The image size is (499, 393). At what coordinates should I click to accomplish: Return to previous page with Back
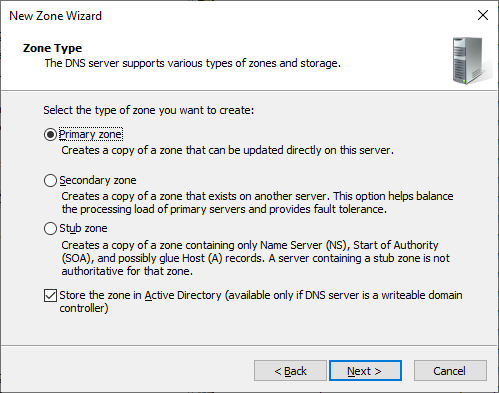290,371
